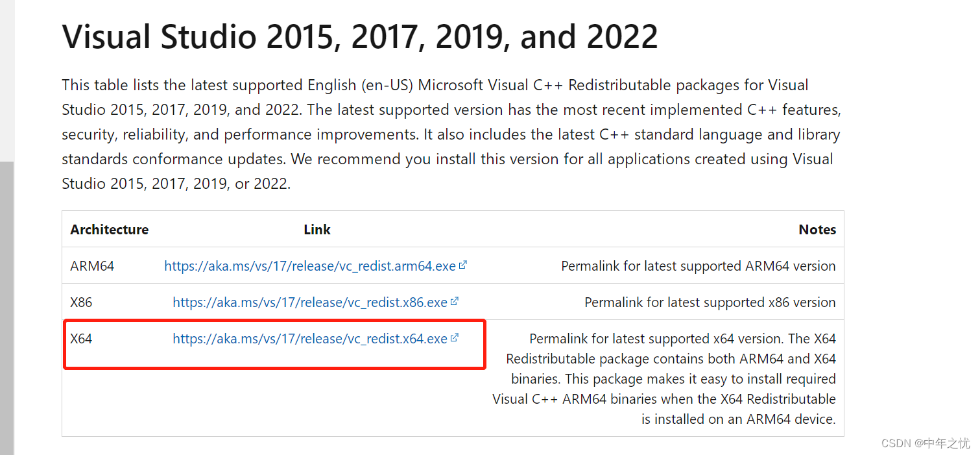Screen dimensions: 980x455
Task: Click the x86 permalink note text
Action: point(710,302)
